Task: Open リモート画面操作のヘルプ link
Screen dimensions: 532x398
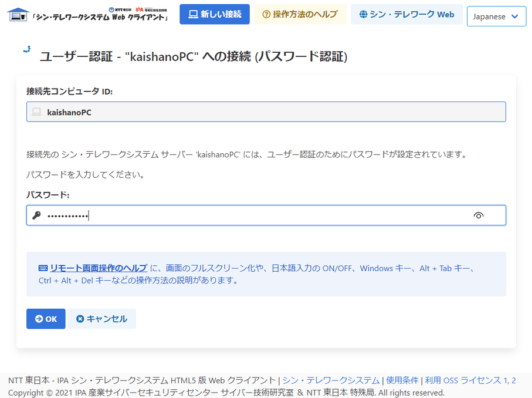Action: pos(99,268)
